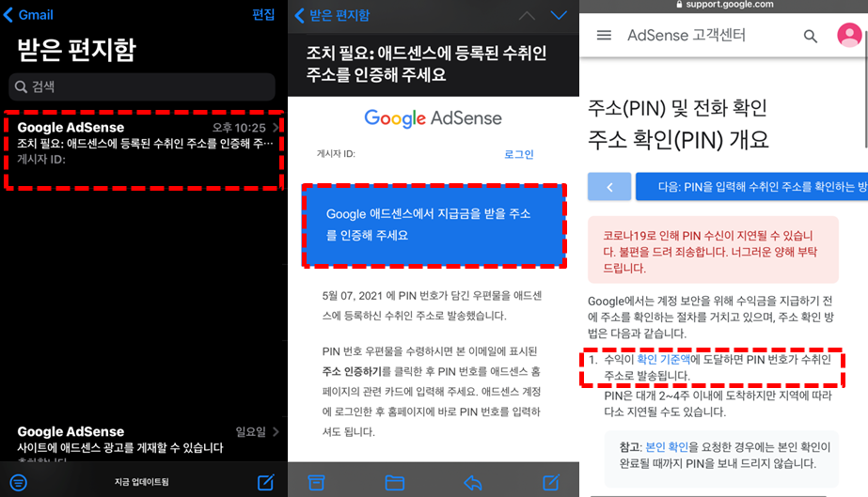Viewport: 868px width, 497px height.
Task: Expand the chevron on the 일요일 email
Action: 276,432
